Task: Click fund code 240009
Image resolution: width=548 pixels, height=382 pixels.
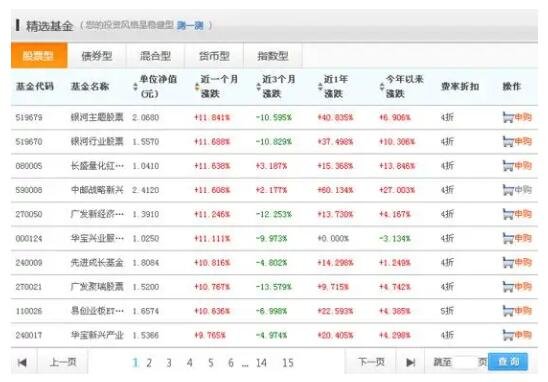Action: 29,262
